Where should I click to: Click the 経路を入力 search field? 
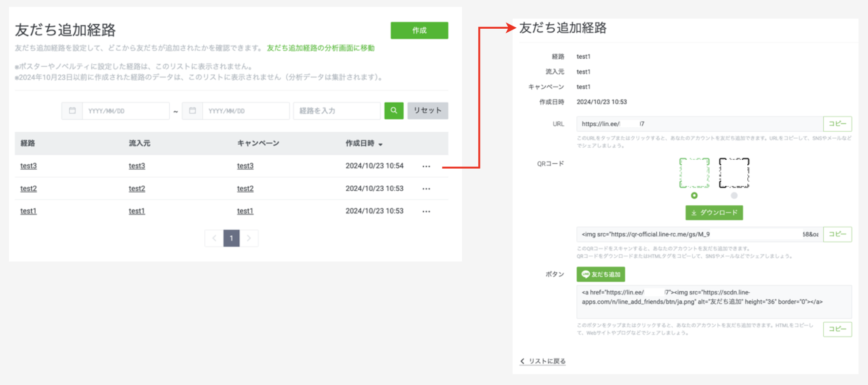pos(337,111)
